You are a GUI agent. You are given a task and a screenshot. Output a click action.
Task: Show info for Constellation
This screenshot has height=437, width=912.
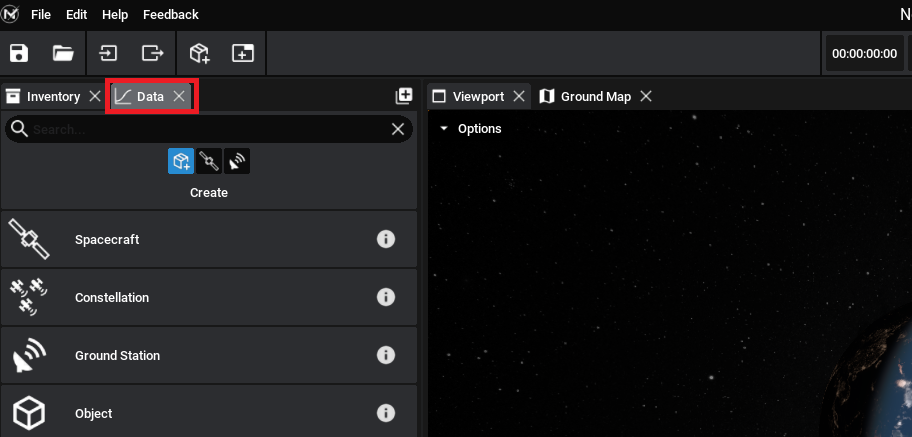coord(386,297)
